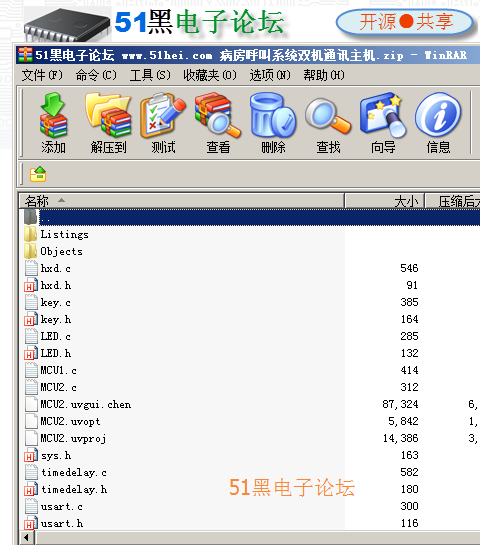Click the 开源共享 banner button

pos(405,22)
